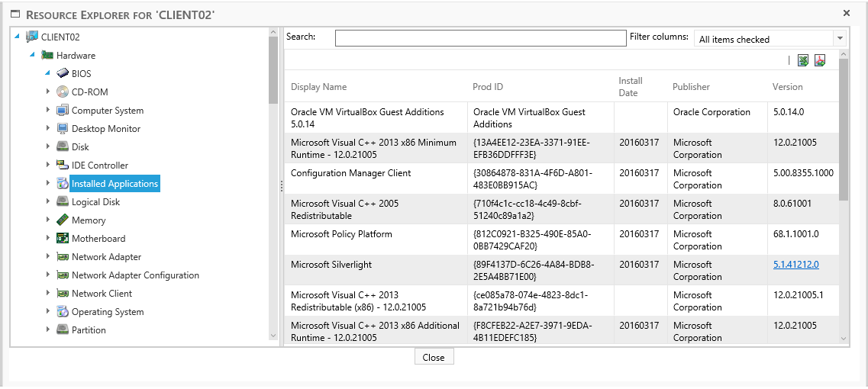This screenshot has height=389, width=868.
Task: Expand the Computer System node
Action: 48,111
